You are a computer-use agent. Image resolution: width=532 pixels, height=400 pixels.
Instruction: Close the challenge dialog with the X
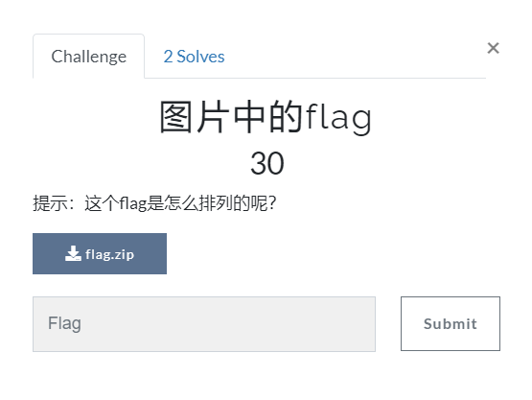pyautogui.click(x=493, y=48)
